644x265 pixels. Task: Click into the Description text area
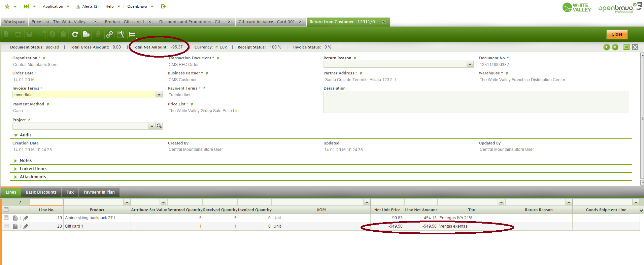tap(476, 102)
